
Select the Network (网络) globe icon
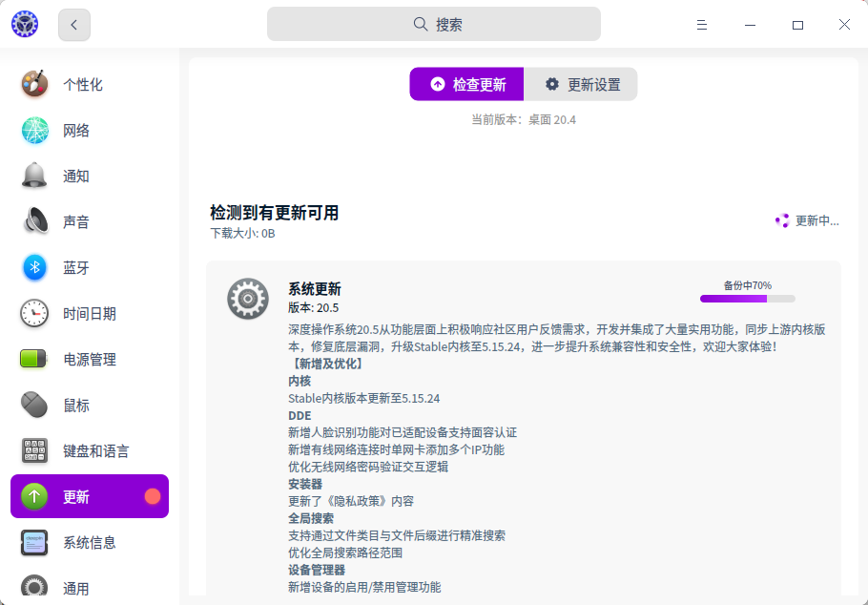(35, 131)
